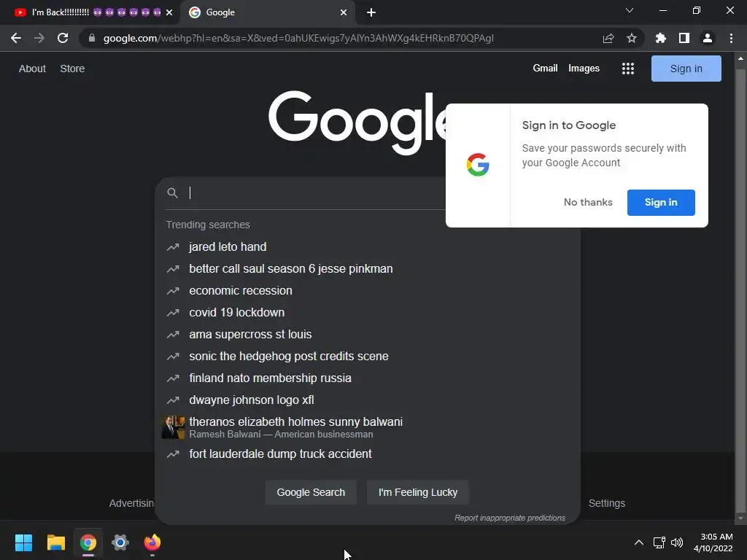This screenshot has height=560, width=747.
Task: Open the Google Store link
Action: (x=72, y=69)
